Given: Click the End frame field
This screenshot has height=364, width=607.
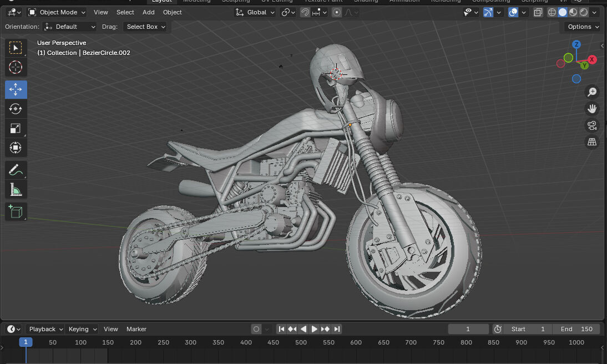Looking at the screenshot, I should 576,329.
